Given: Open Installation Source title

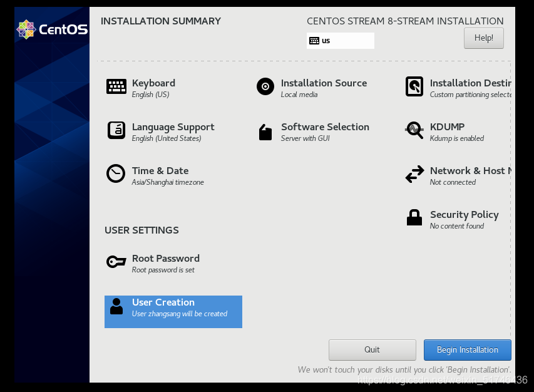Looking at the screenshot, I should click(324, 83).
